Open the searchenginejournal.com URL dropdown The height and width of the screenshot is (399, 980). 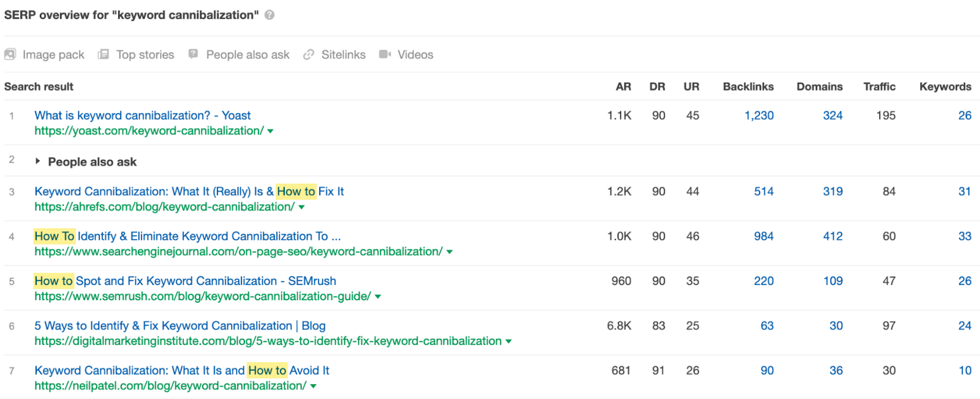(449, 251)
